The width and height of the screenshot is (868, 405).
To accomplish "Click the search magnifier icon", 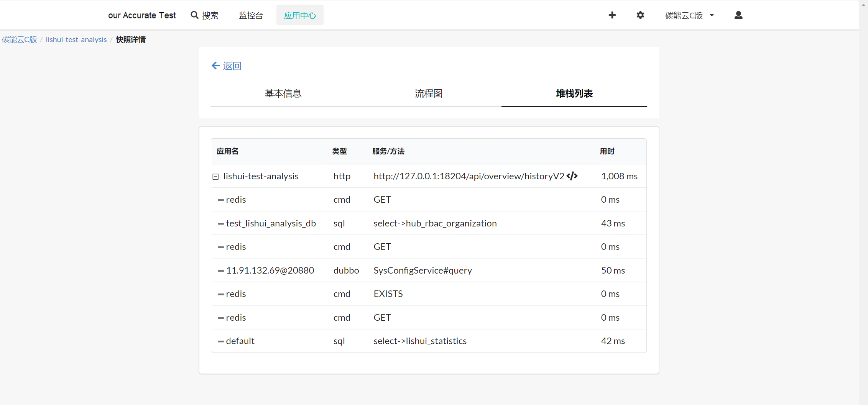I will [194, 15].
